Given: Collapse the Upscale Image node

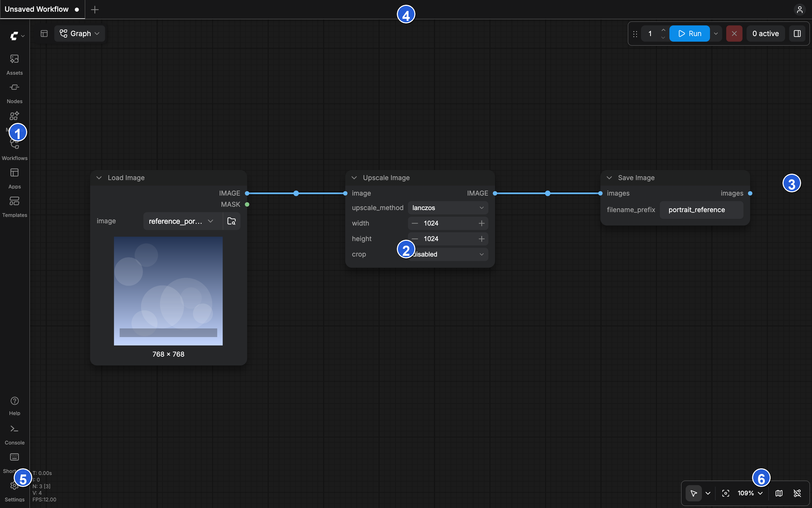Looking at the screenshot, I should coord(354,178).
